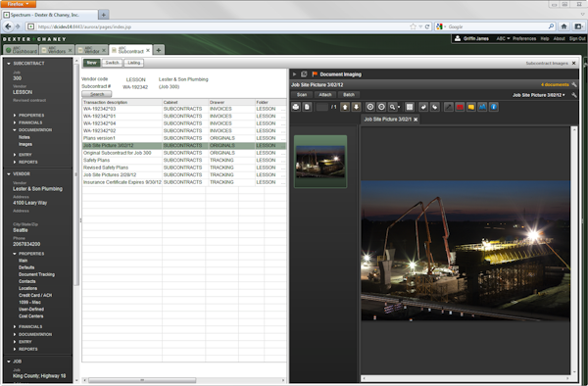Click the wrench beside the Job Site Picture dropdown
Image resolution: width=588 pixels, height=386 pixels.
coord(574,95)
